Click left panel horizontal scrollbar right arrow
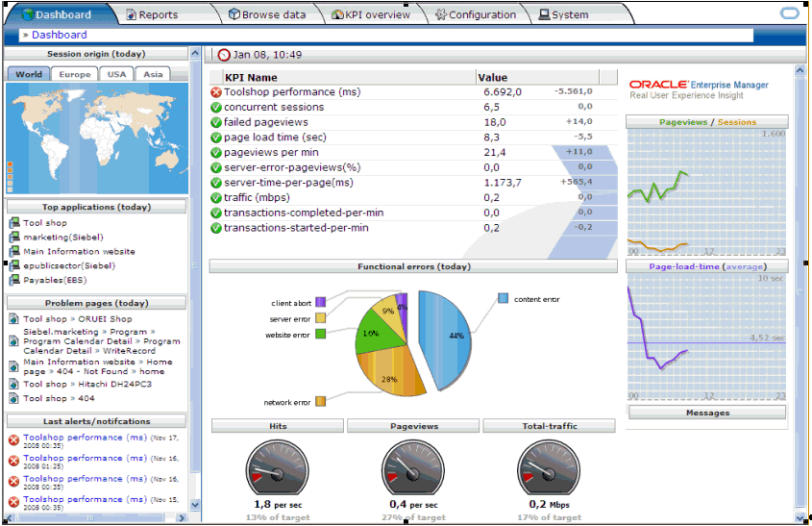Screen dimensions: 812x526 point(182,517)
